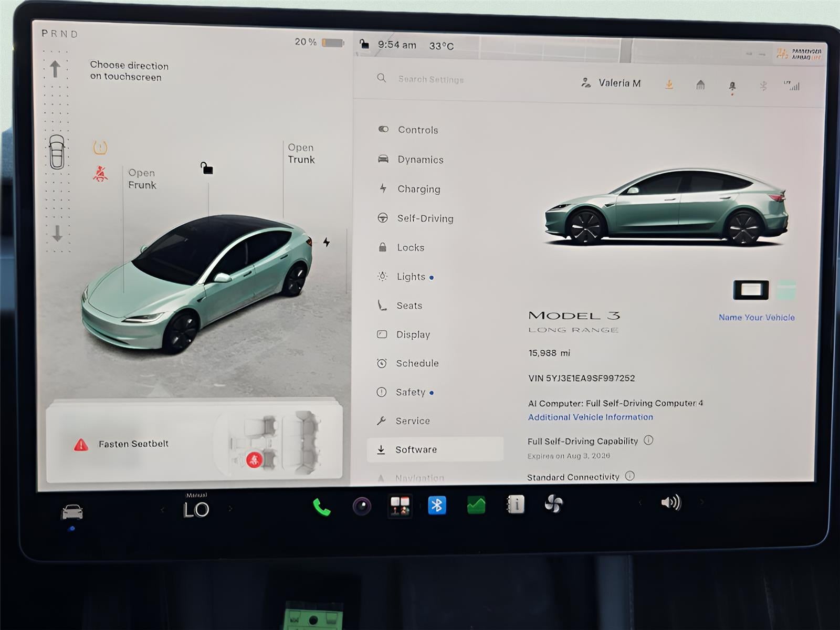Tap Open Trunk
This screenshot has width=840, height=630.
click(301, 153)
